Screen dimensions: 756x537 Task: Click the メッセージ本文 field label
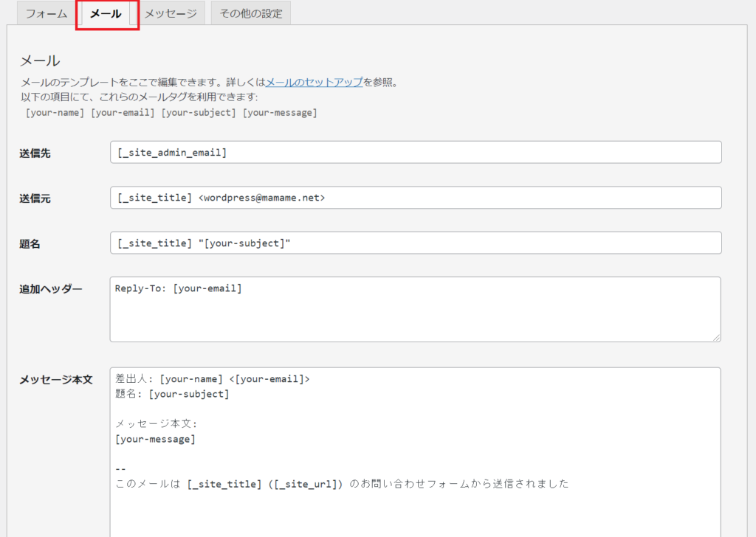56,379
